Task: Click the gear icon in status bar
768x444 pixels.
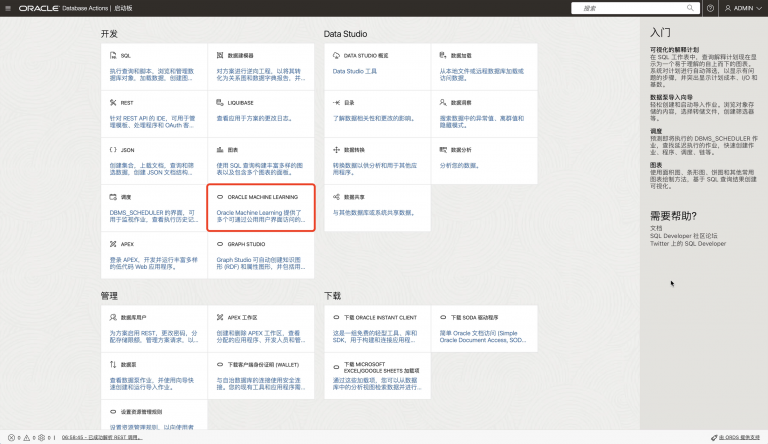Action: tap(42, 438)
